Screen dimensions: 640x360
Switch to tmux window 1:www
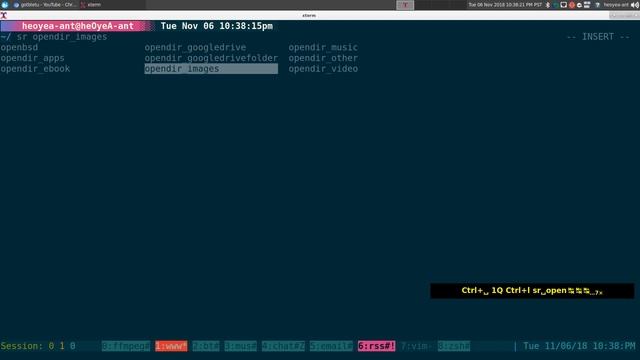click(171, 346)
